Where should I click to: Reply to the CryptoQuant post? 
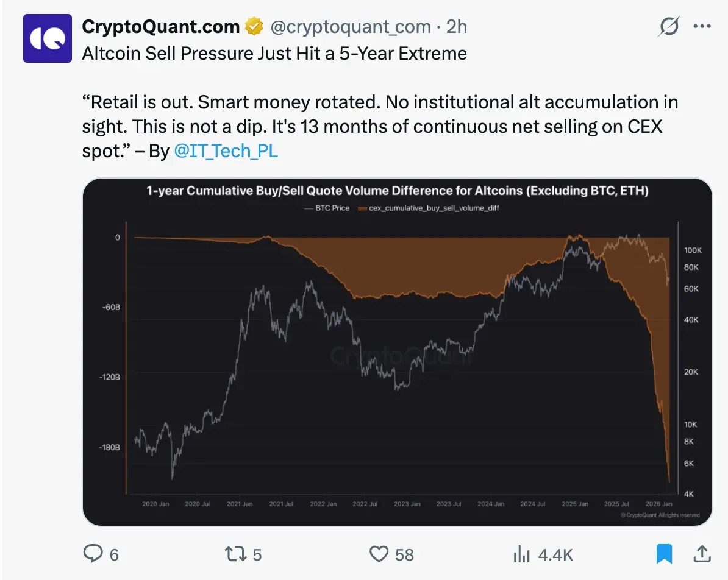pyautogui.click(x=94, y=554)
